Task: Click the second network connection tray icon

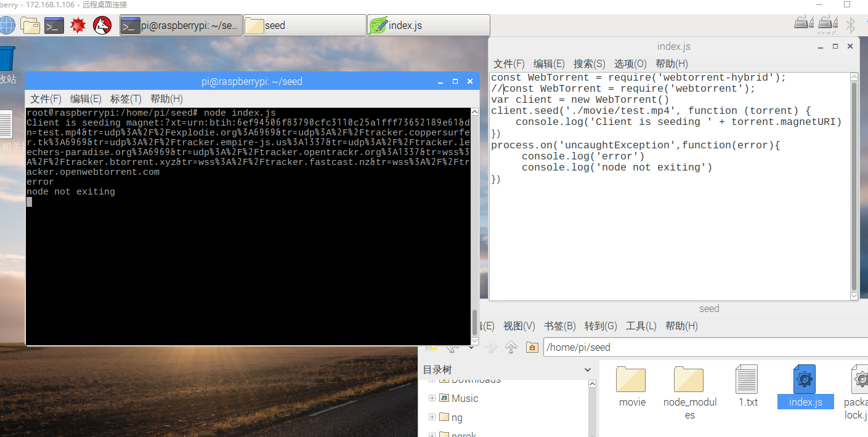Action: [x=827, y=24]
